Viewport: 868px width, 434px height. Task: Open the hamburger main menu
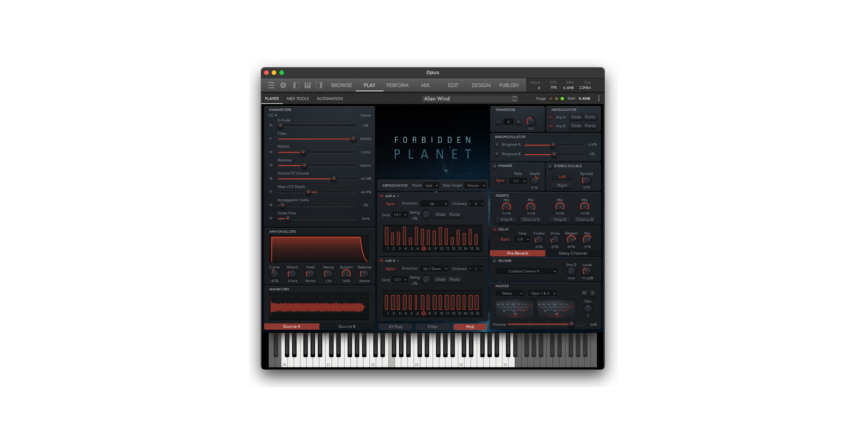271,85
